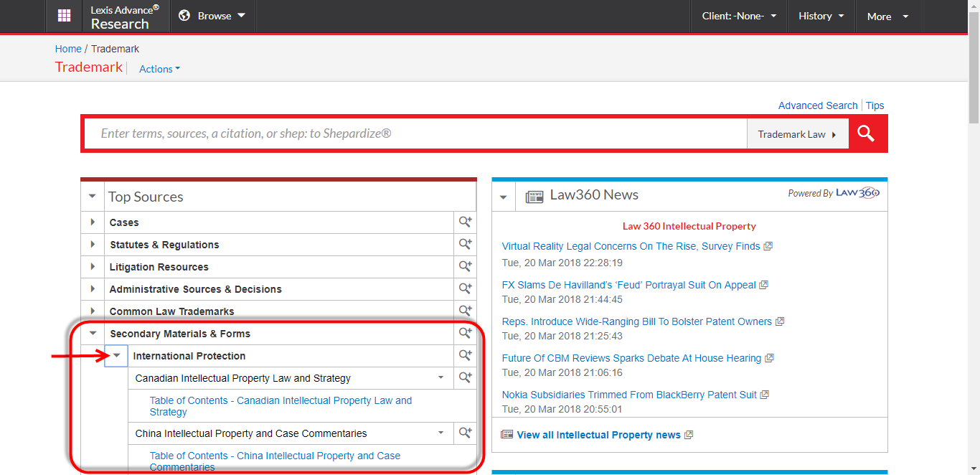This screenshot has height=475, width=980.
Task: View all Intellectual Property news
Action: coord(598,435)
